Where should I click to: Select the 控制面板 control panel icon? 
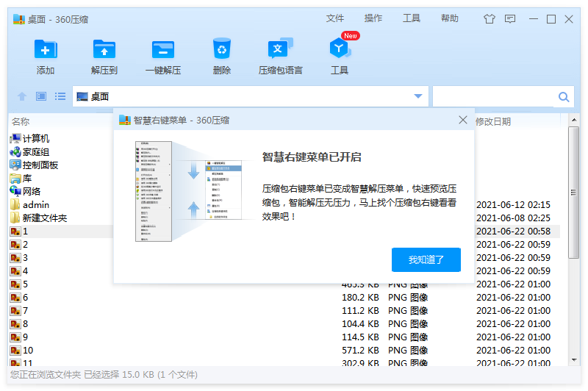15,165
